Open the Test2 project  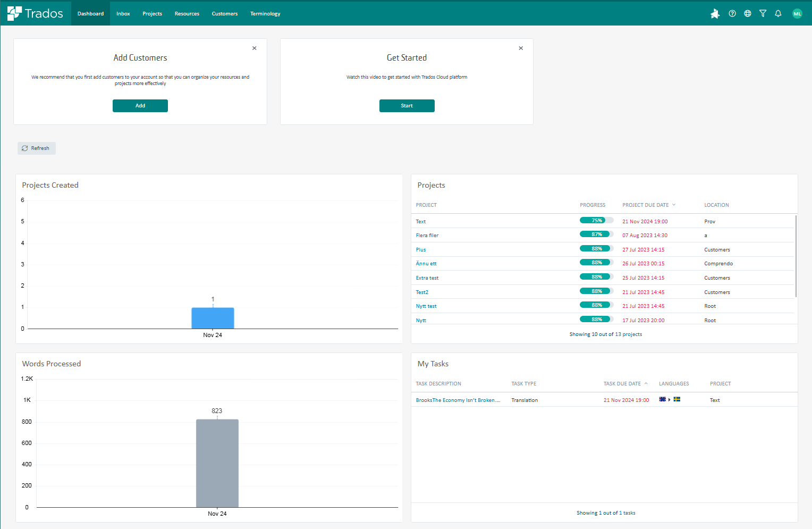[422, 292]
